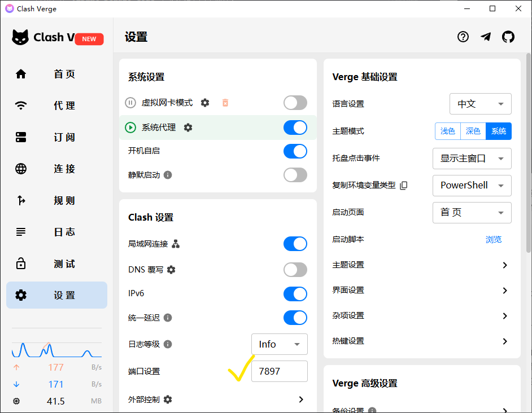Turn off the 开机自启 switch
The image size is (532, 413).
point(295,151)
